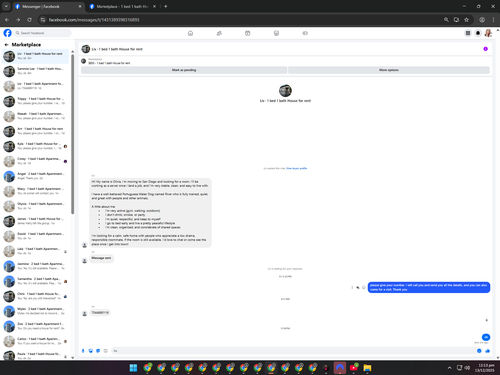This screenshot has height=375, width=500.
Task: Click listing thumbnail in conversation header
Action: click(86, 49)
